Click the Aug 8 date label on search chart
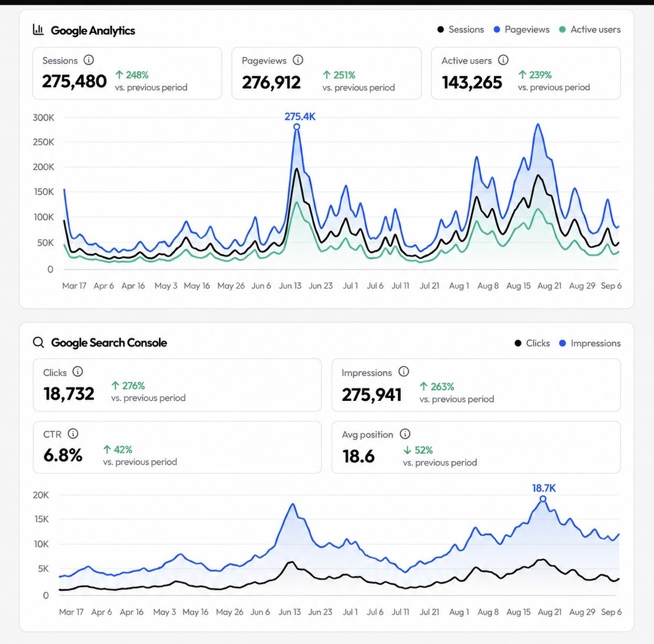This screenshot has height=644, width=654. point(488,612)
